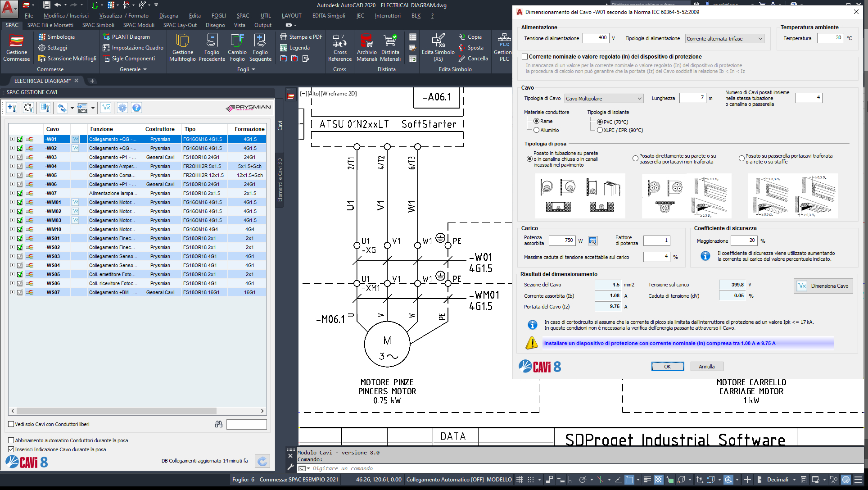Select Alluminio conductor material radio button
This screenshot has height=490, width=868.
[x=536, y=130]
